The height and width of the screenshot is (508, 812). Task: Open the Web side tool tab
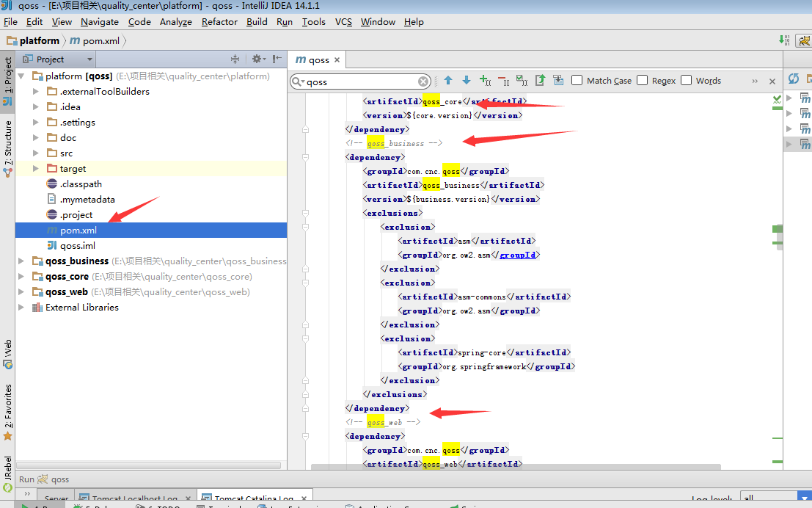(x=8, y=354)
